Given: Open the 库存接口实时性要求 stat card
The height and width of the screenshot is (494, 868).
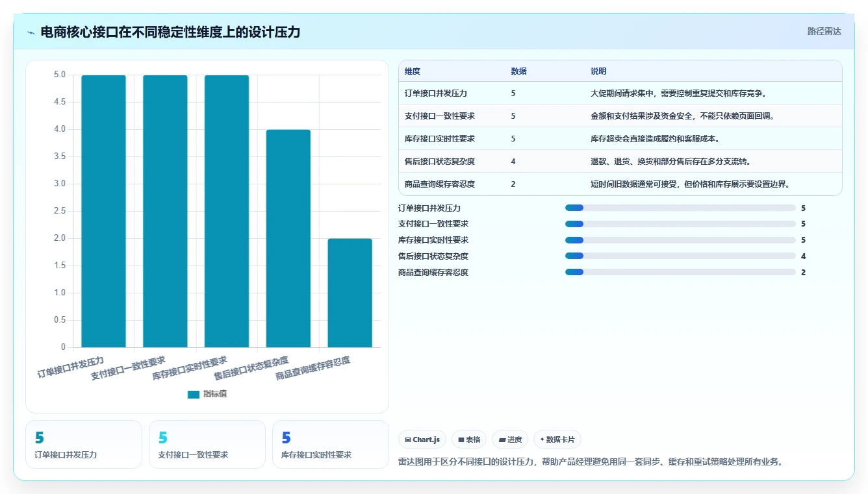Looking at the screenshot, I should tap(331, 444).
